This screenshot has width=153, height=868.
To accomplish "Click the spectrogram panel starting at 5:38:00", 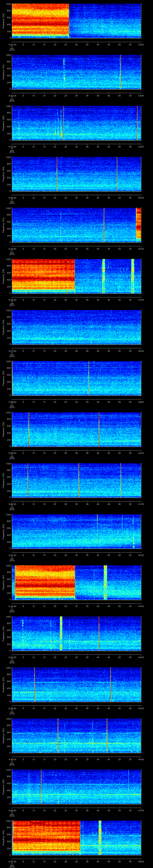I will [x=76, y=378].
